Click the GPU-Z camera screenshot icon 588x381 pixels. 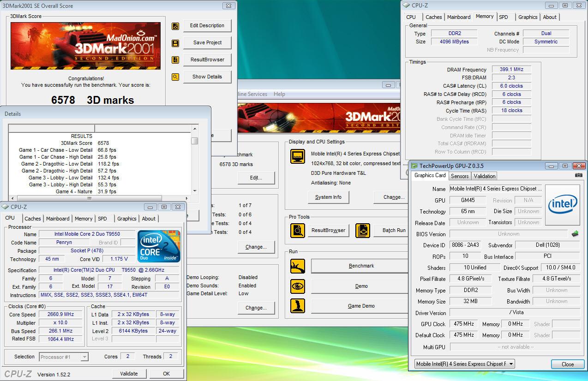579,175
